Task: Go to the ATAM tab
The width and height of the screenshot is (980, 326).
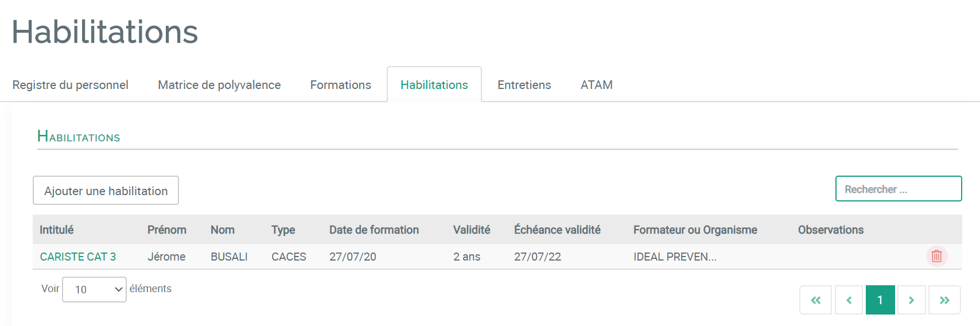Action: tap(597, 85)
